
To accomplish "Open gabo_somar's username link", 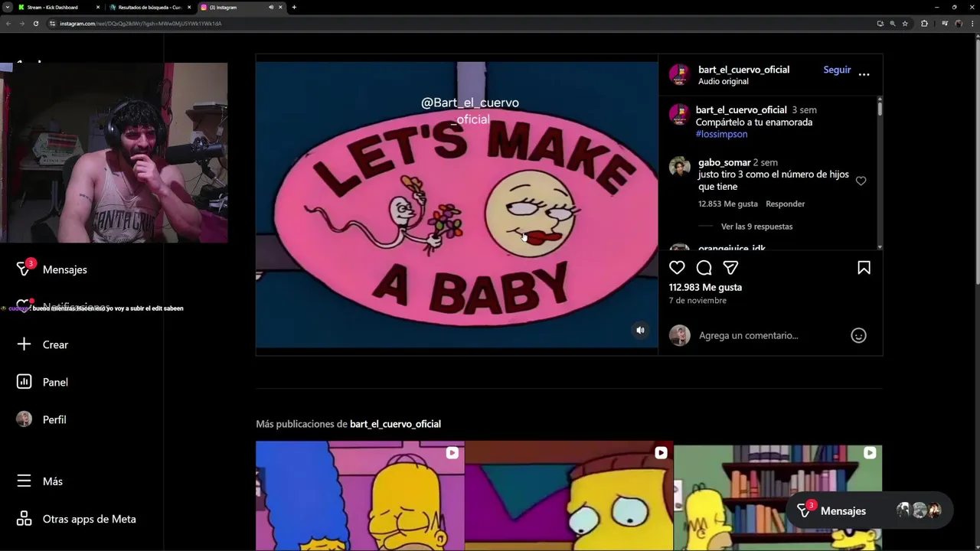I will (724, 162).
